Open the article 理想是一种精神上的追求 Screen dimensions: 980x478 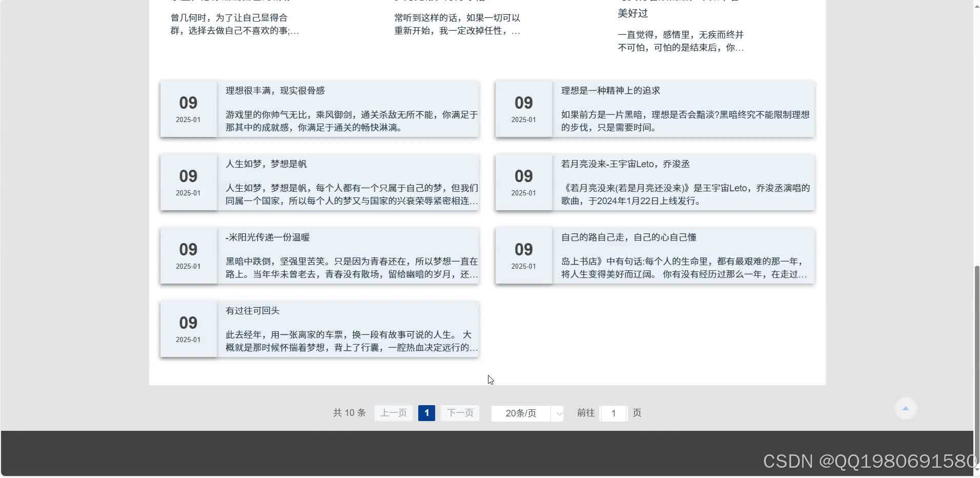[x=610, y=90]
